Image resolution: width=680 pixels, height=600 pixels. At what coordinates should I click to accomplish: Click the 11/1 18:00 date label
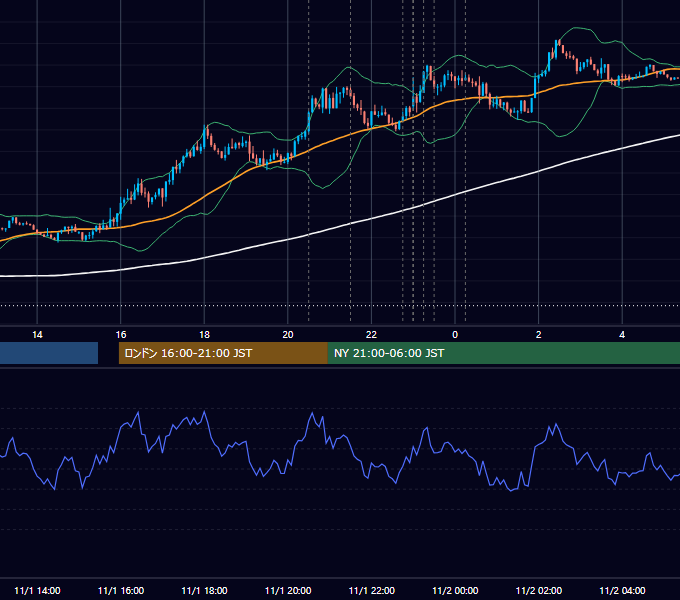(204, 590)
